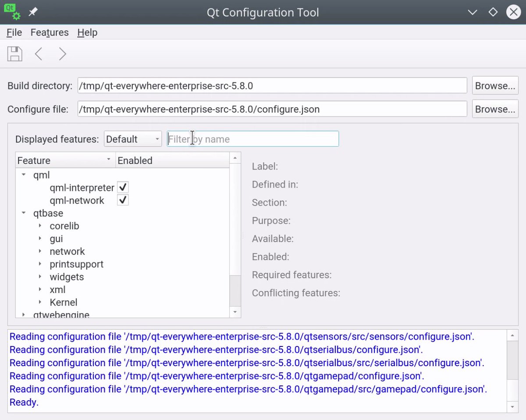
Task: Open the Features menu
Action: (50, 32)
